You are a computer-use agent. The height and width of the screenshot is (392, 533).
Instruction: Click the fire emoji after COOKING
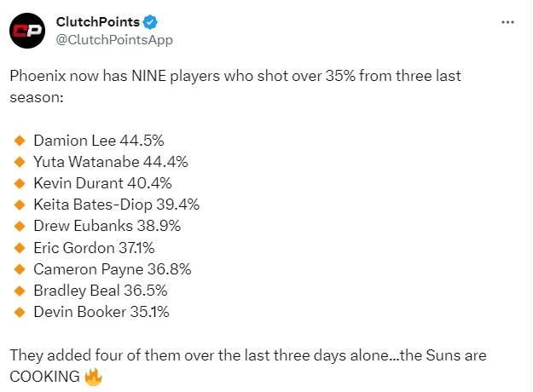[93, 376]
